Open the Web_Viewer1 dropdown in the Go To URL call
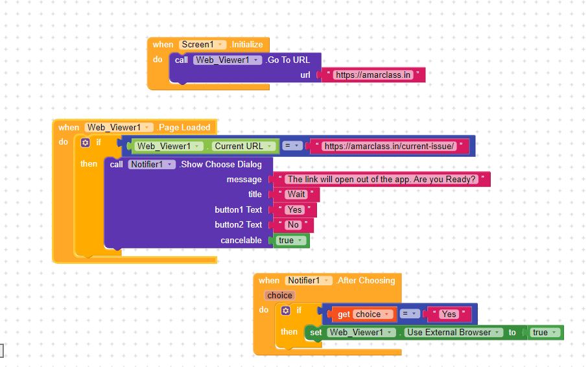This screenshot has width=588, height=367. click(228, 60)
